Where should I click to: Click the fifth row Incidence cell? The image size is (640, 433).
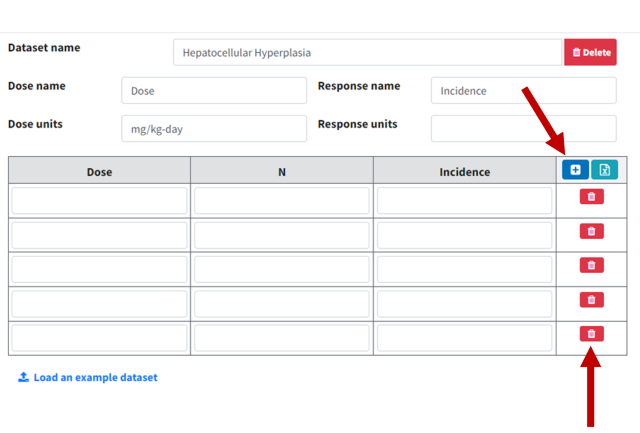[x=464, y=338]
